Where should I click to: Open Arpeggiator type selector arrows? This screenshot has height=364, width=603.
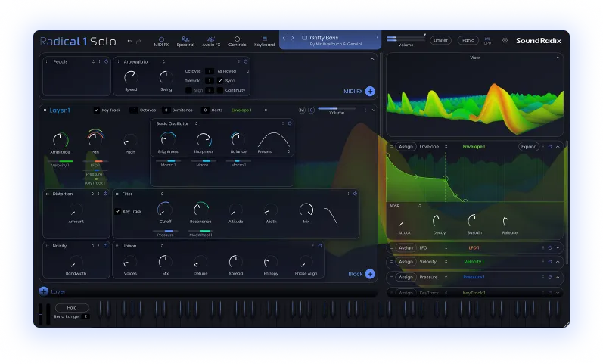click(x=164, y=61)
